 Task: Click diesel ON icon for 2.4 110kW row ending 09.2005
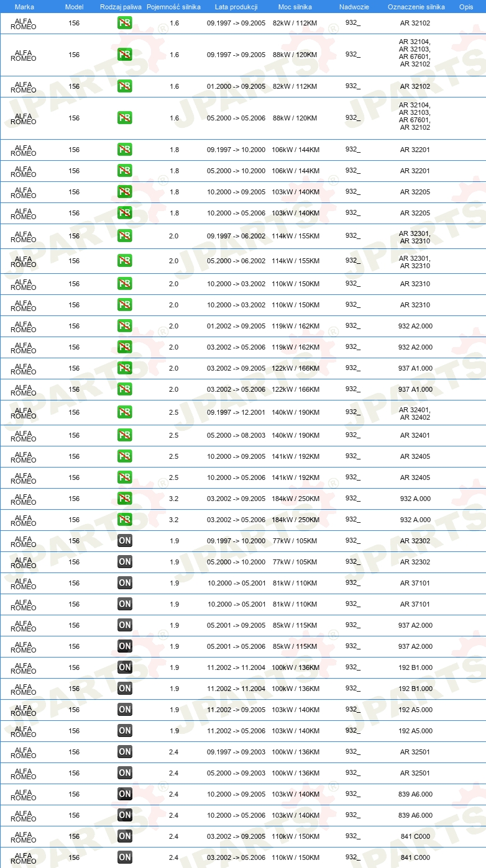[x=124, y=836]
